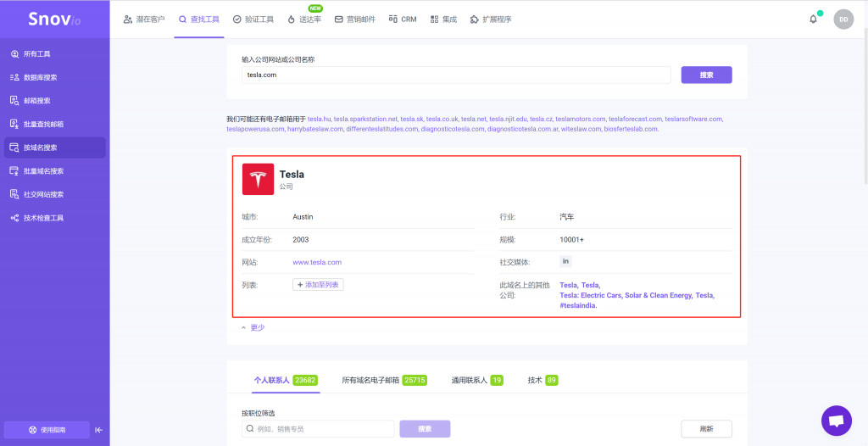This screenshot has height=446, width=868.
Task: Open the 送达率 menu
Action: pyautogui.click(x=304, y=20)
